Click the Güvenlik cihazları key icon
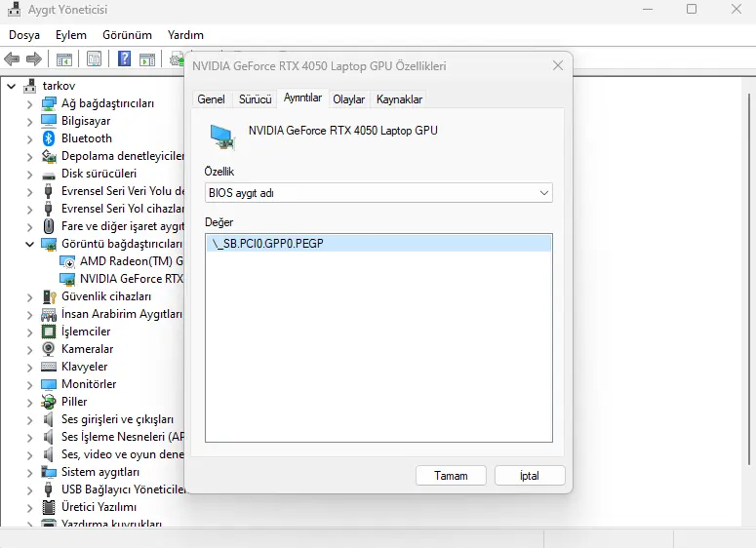 (x=49, y=296)
